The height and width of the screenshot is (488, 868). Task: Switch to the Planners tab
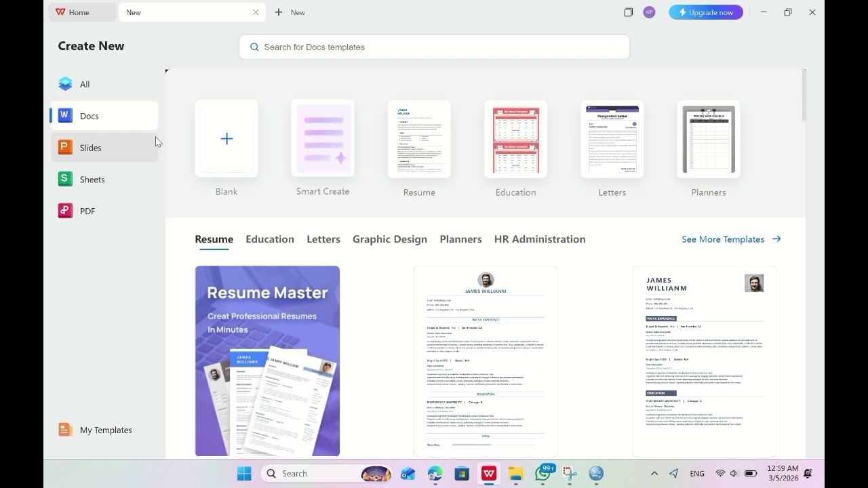pyautogui.click(x=460, y=239)
